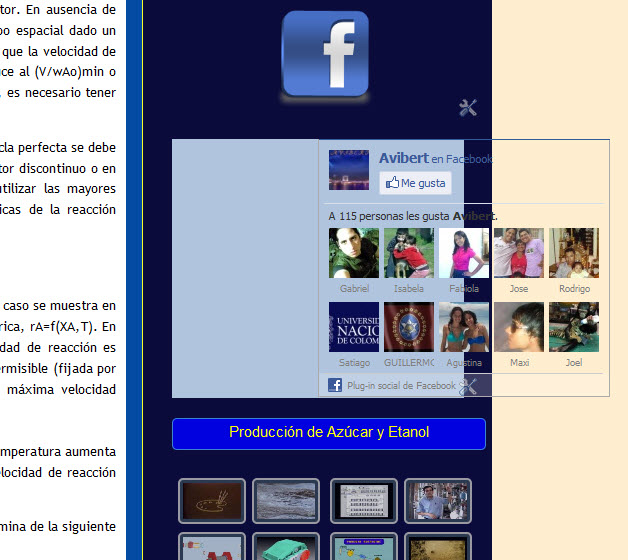Click the tools icon beside Plug-in social de Facebook
Screen dimensions: 628x560
468,387
